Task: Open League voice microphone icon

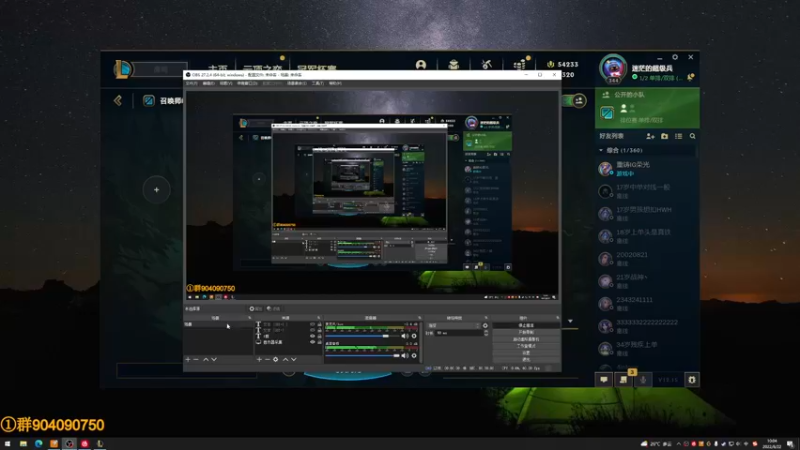Action: (x=643, y=380)
